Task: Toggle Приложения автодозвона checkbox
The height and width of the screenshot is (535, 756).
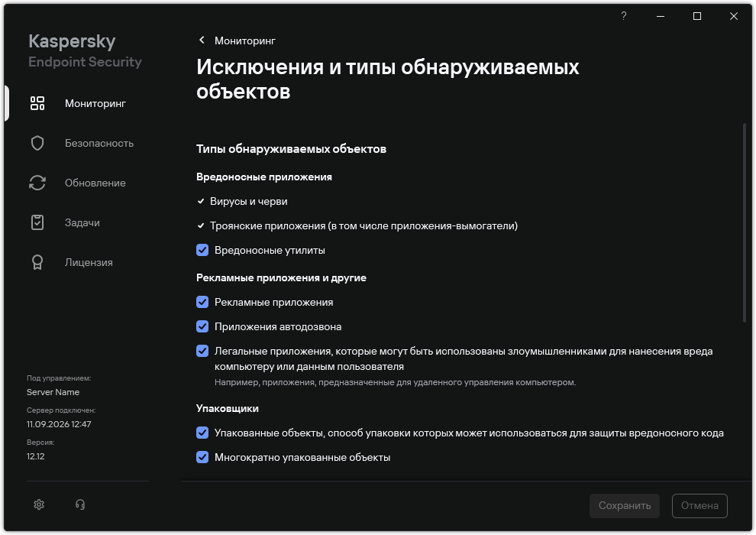Action: click(x=202, y=326)
